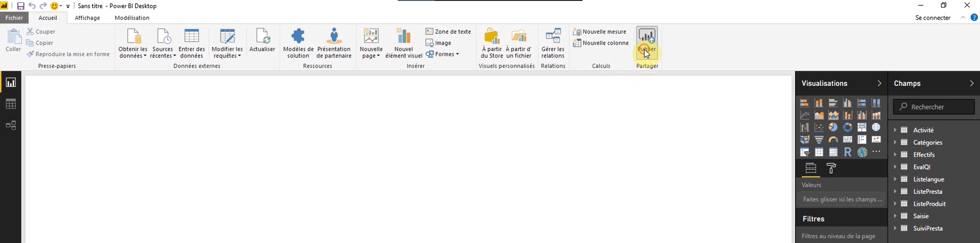Open the Obtenir les données dropdown
980x243 pixels.
[133, 44]
